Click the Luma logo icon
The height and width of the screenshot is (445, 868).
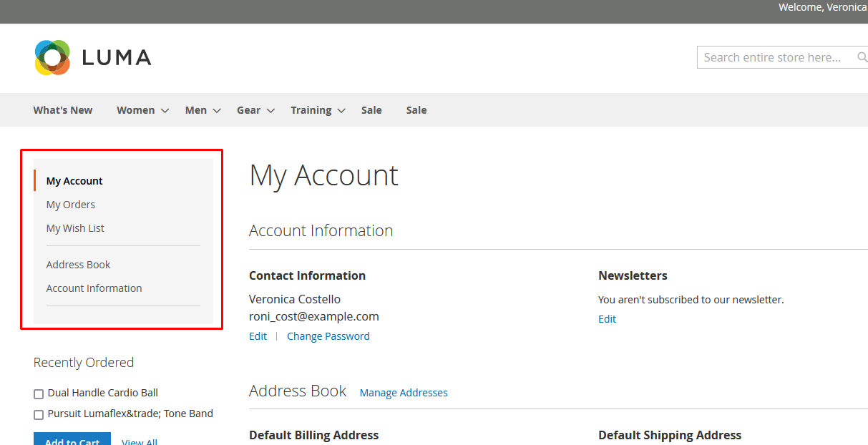click(52, 57)
